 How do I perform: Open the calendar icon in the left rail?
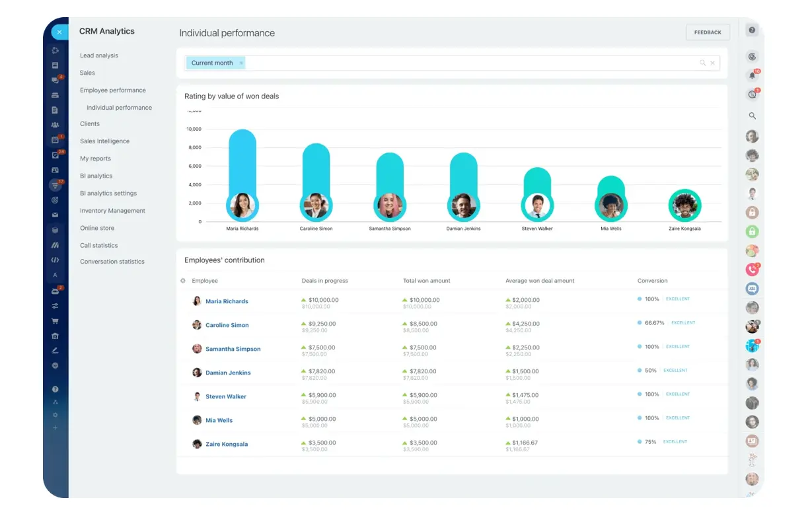pyautogui.click(x=55, y=140)
